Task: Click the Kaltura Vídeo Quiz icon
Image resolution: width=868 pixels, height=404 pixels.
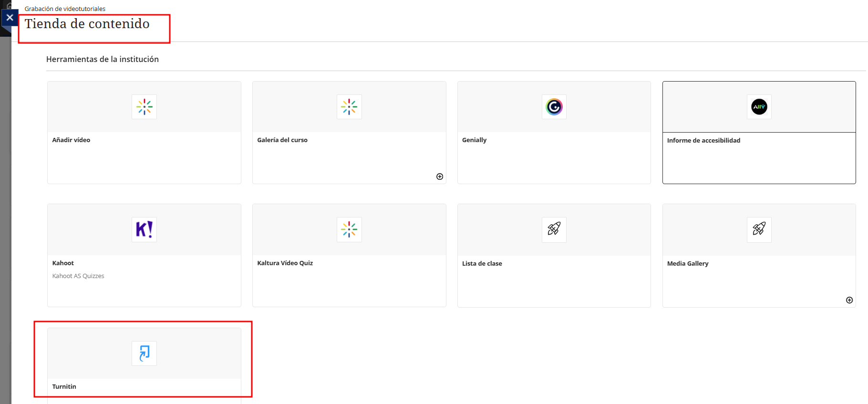Action: 349,229
